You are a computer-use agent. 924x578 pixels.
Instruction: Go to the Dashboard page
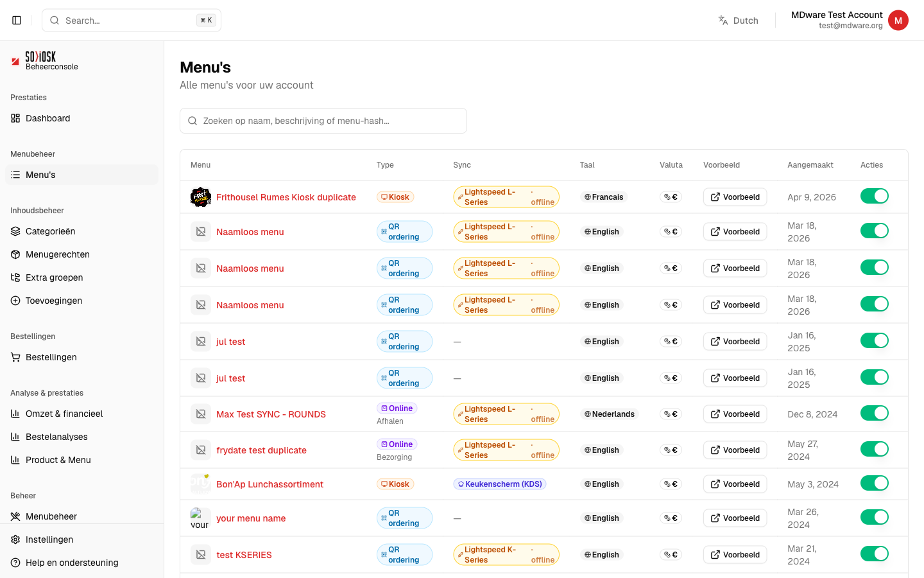81,118
